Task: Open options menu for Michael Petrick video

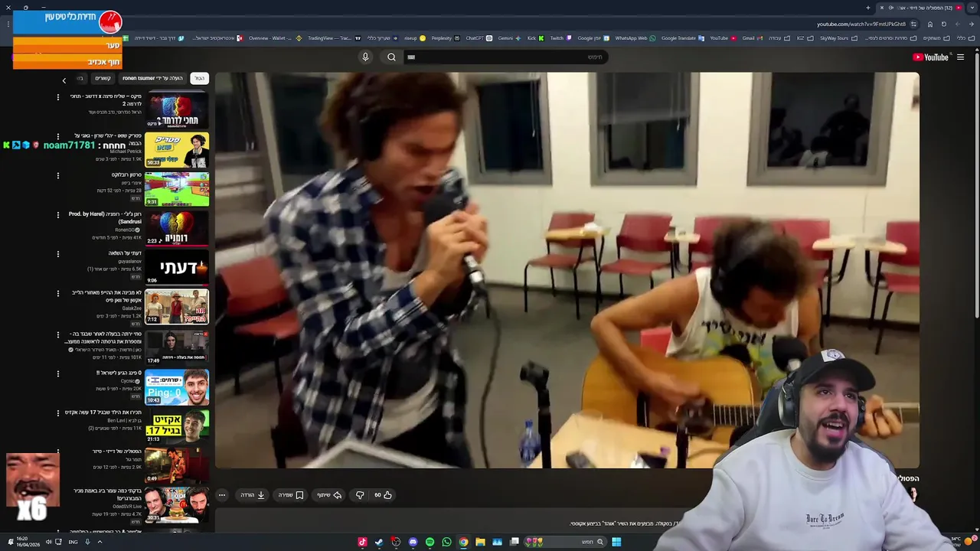Action: point(57,137)
